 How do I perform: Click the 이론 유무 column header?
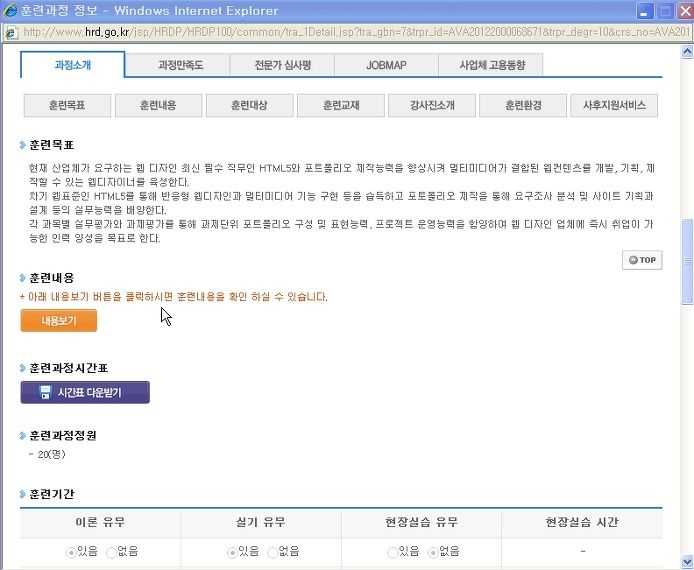100,522
